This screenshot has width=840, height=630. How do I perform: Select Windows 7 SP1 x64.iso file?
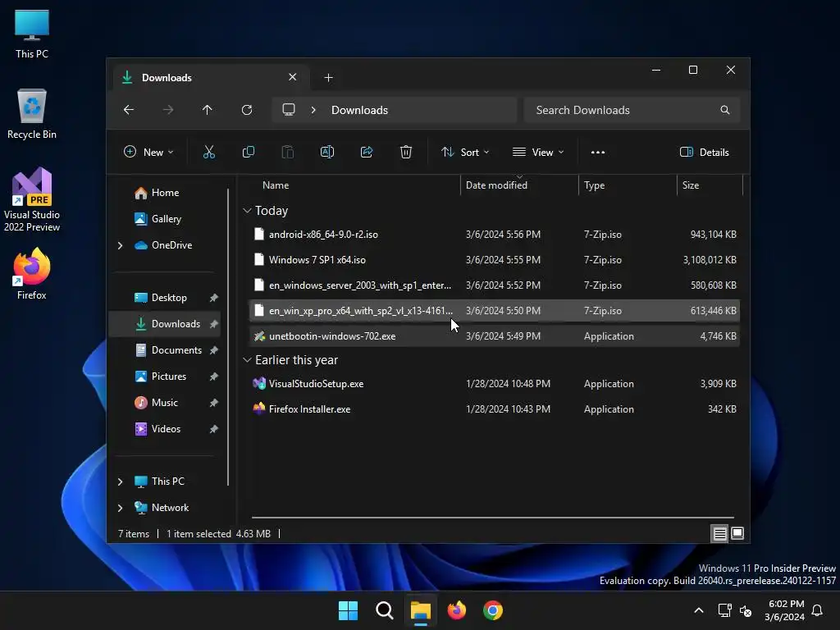tap(495, 260)
